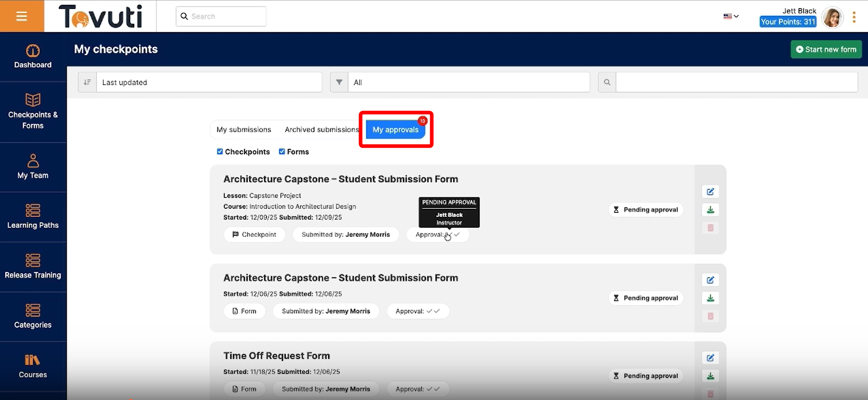Select the My approvals tab

point(395,130)
